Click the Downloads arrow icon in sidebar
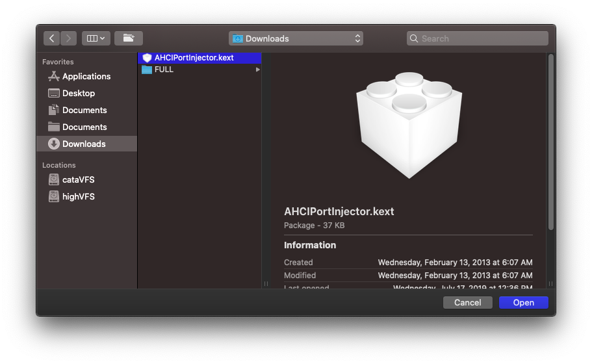The width and height of the screenshot is (592, 364). [54, 144]
